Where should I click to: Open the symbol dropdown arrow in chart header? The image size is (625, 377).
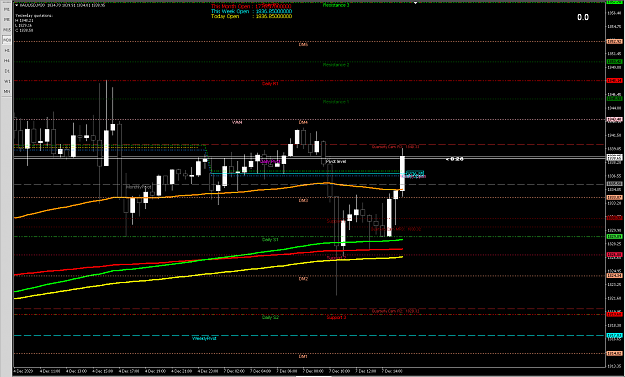point(17,6)
